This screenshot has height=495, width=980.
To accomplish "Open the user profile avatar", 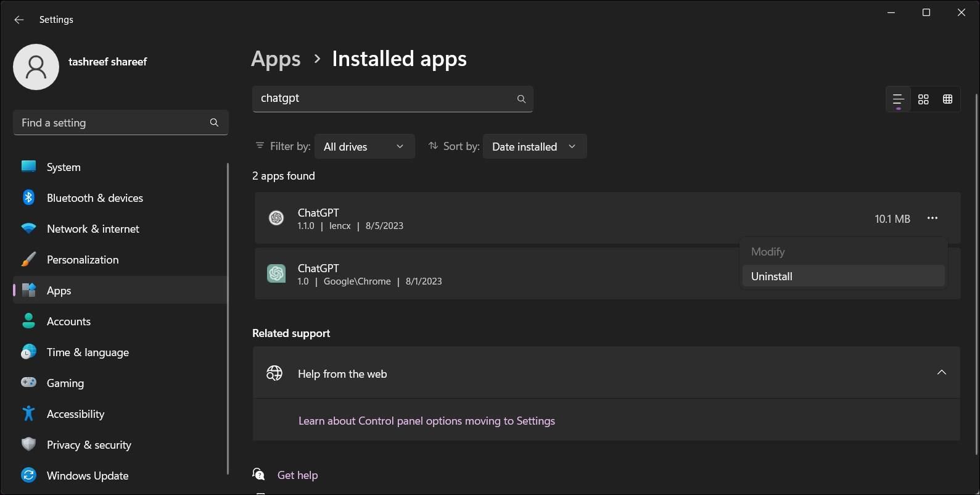I will [x=36, y=67].
